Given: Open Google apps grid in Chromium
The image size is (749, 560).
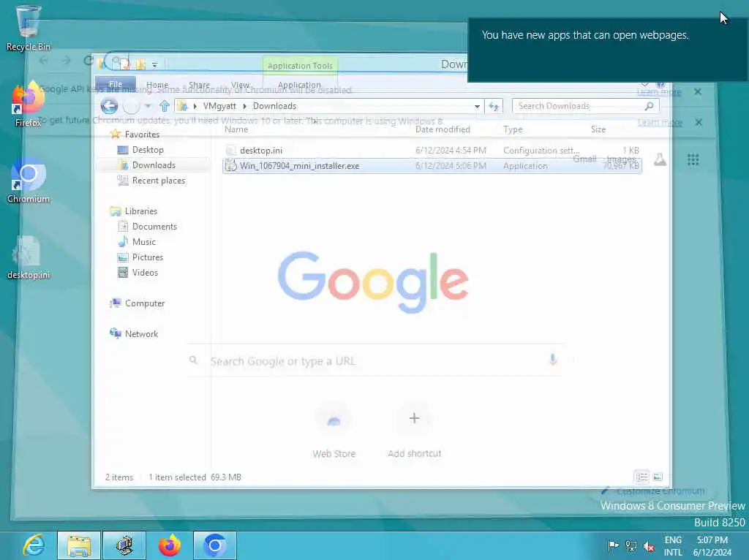Looking at the screenshot, I should pos(693,159).
